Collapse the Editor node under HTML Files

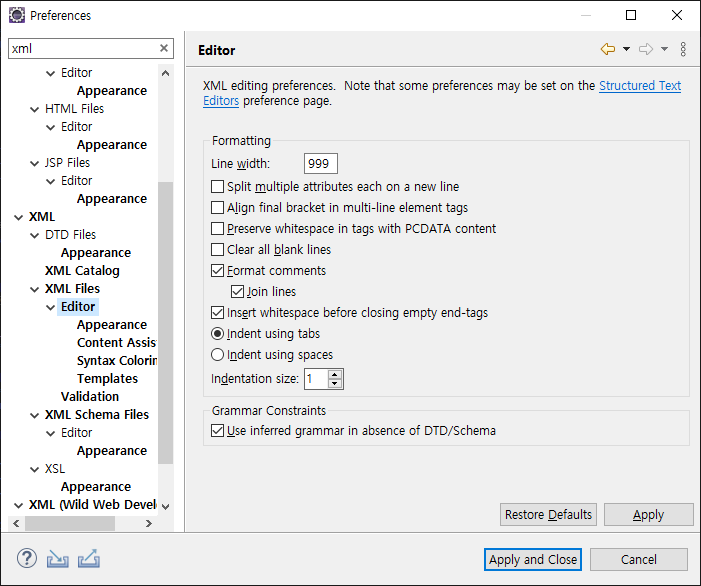click(51, 127)
